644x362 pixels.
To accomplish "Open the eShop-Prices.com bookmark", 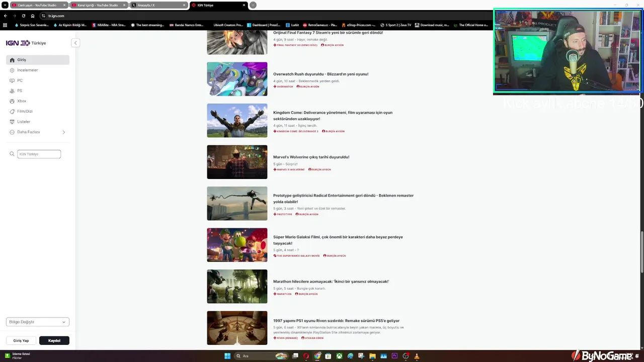I will (x=358, y=25).
